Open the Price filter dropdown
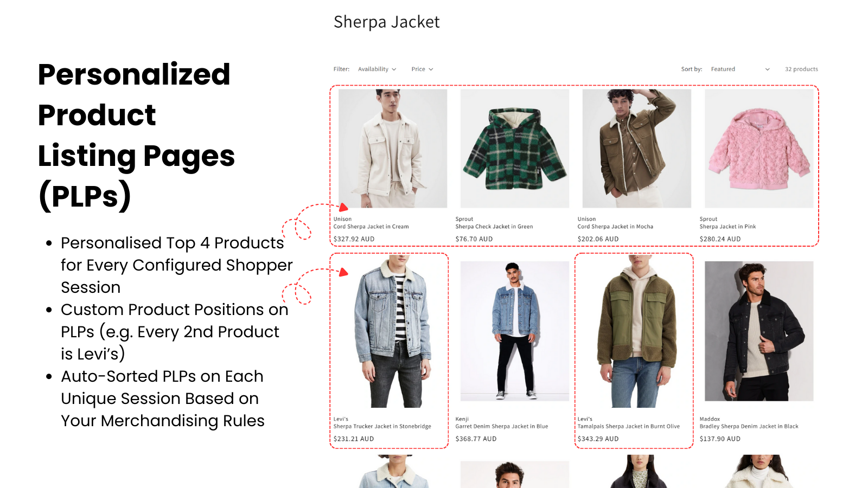Viewport: 868px width, 488px height. [422, 69]
